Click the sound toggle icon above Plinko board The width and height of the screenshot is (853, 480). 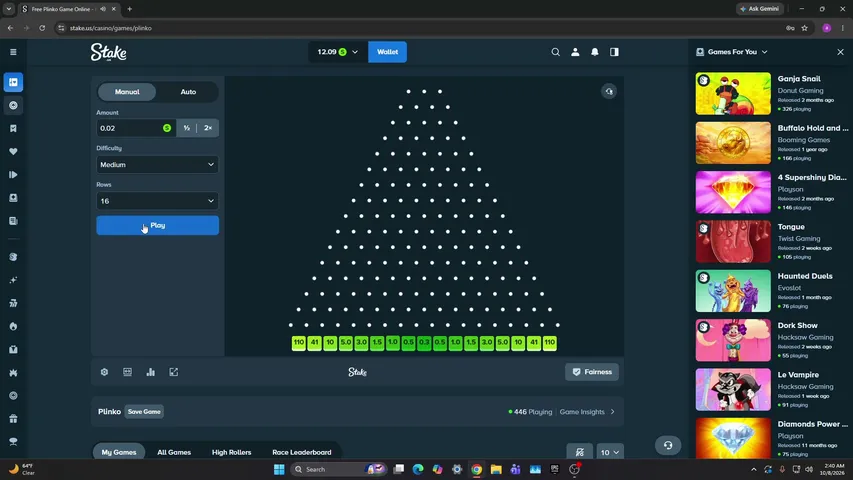609,91
